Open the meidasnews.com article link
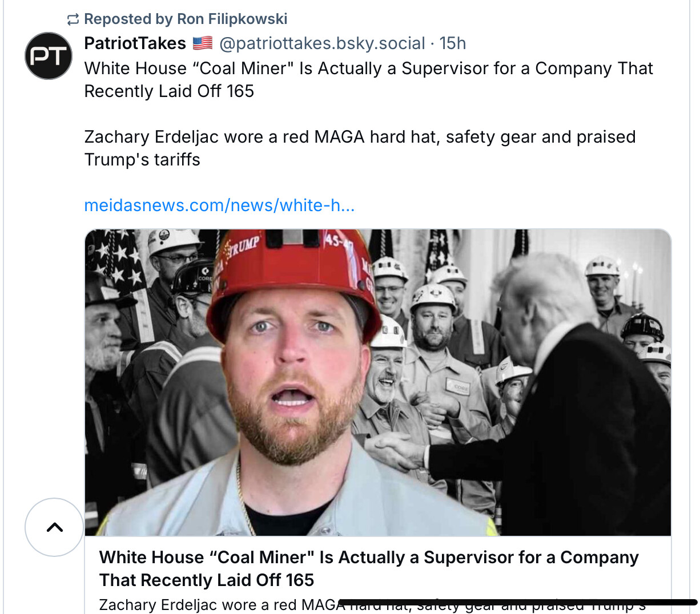Image resolution: width=700 pixels, height=614 pixels. tap(219, 205)
